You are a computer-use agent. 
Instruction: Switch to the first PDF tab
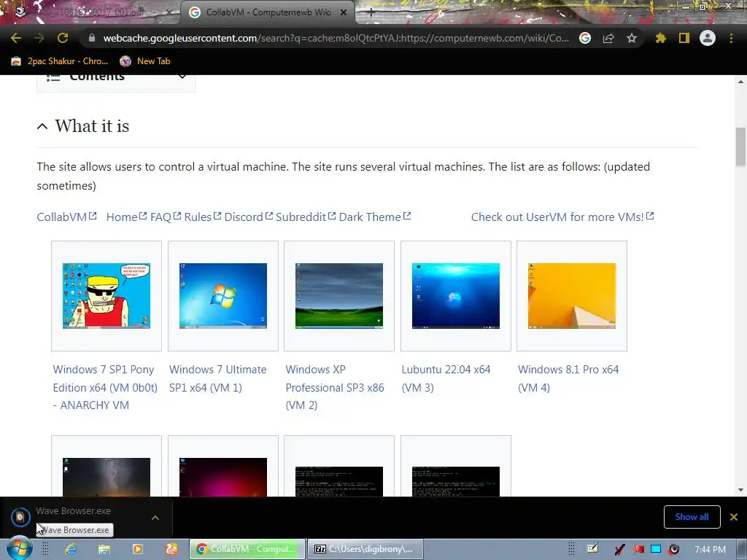[x=90, y=12]
